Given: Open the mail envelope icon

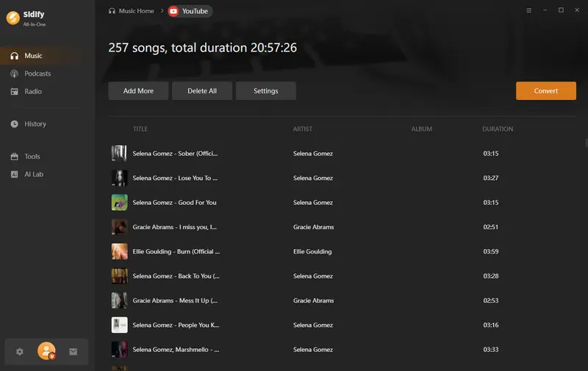Looking at the screenshot, I should pos(73,352).
